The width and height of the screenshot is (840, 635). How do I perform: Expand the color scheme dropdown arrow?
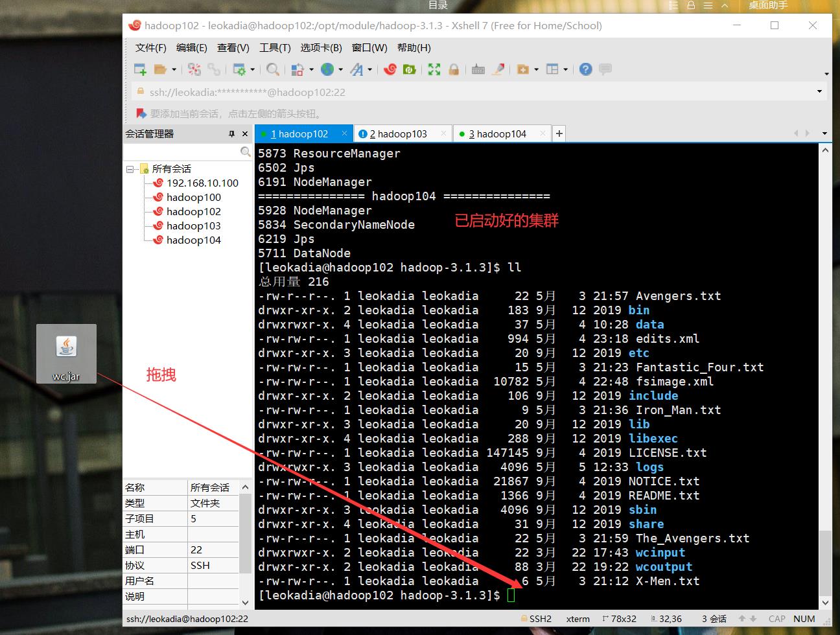312,69
